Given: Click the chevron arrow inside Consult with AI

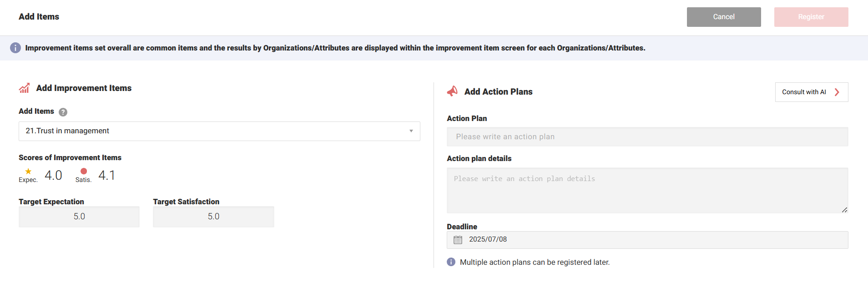Looking at the screenshot, I should 837,92.
